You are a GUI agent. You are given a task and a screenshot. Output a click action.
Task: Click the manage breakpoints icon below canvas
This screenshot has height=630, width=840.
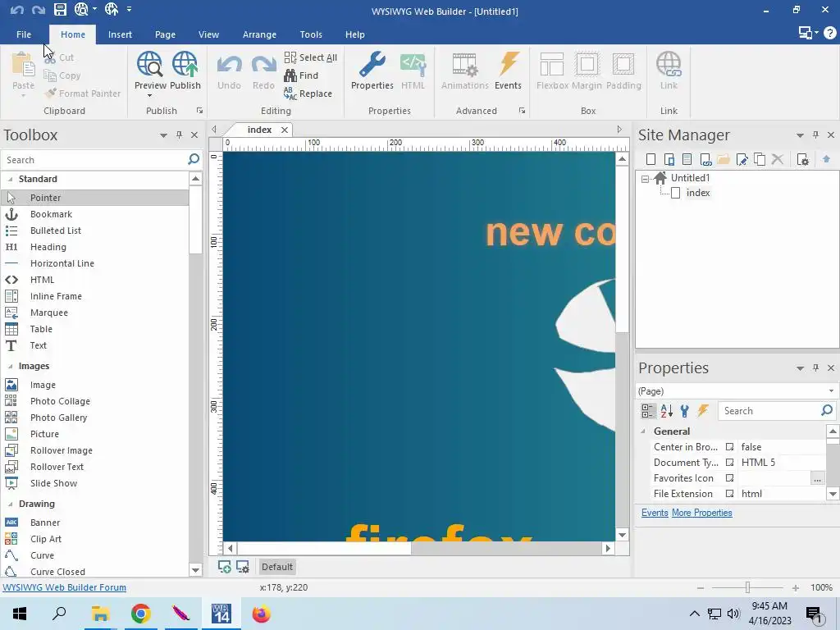point(243,567)
